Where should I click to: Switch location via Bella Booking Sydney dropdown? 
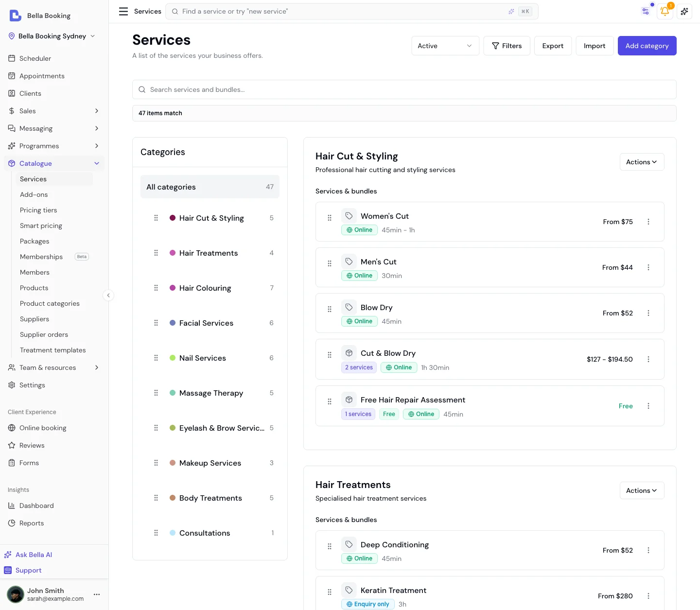coord(52,36)
